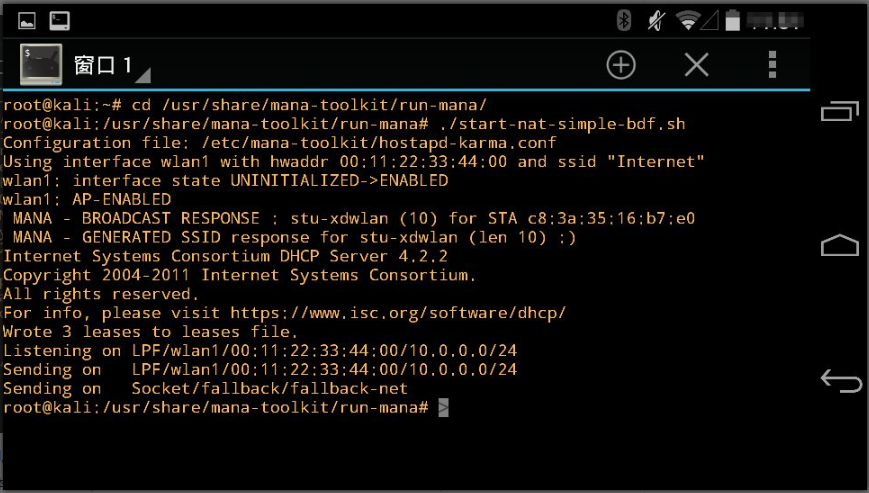The image size is (869, 493).
Task: Place cursor at the terminal command prompt
Action: (443, 408)
